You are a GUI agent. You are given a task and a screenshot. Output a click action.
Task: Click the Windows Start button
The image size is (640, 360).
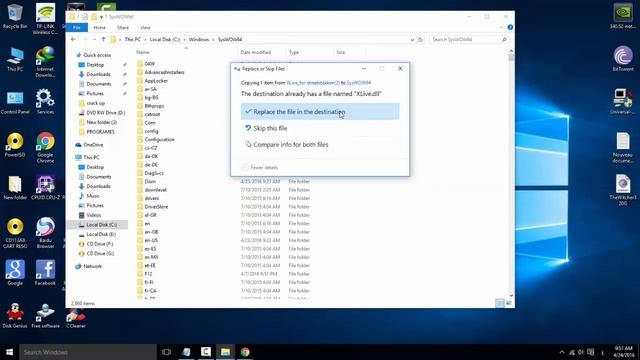coord(9,352)
